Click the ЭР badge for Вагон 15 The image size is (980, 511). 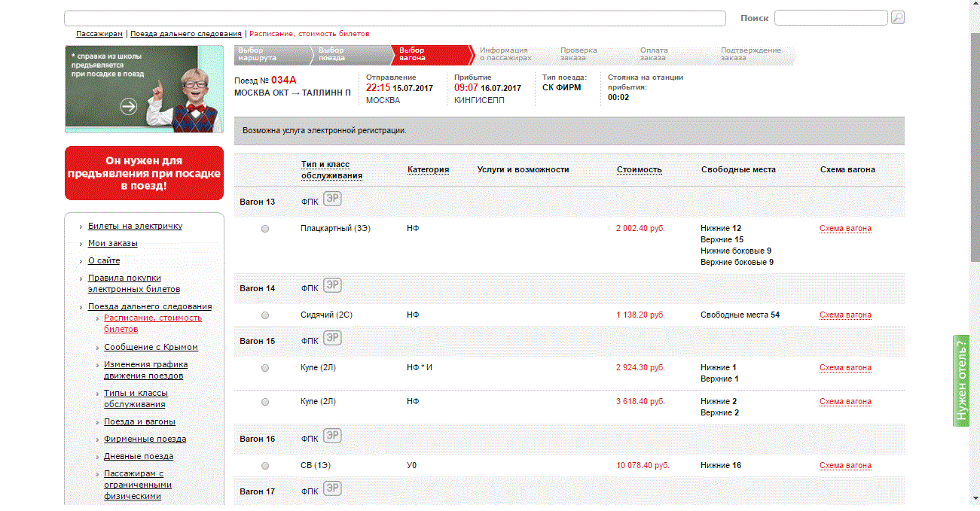pyautogui.click(x=332, y=338)
